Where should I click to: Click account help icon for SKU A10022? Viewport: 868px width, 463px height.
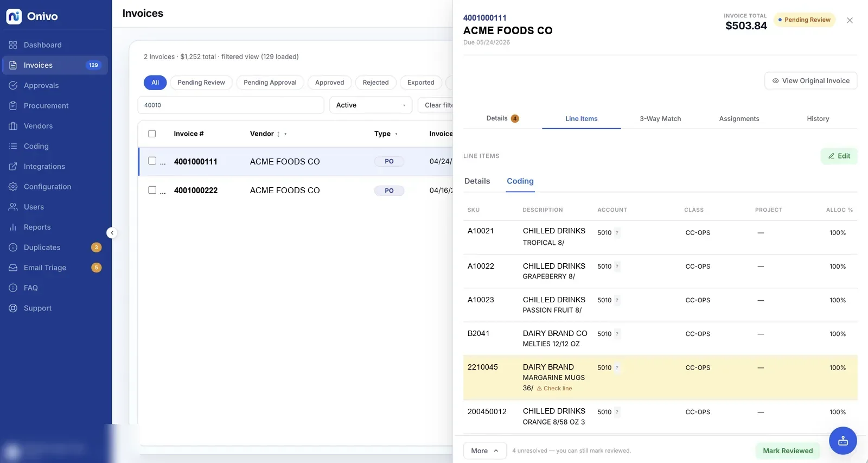tap(617, 267)
